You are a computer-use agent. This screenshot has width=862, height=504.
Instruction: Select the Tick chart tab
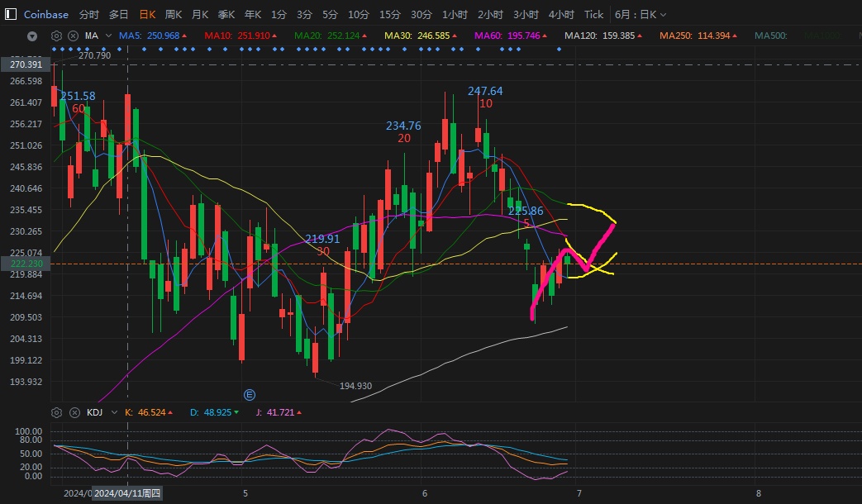coord(593,14)
